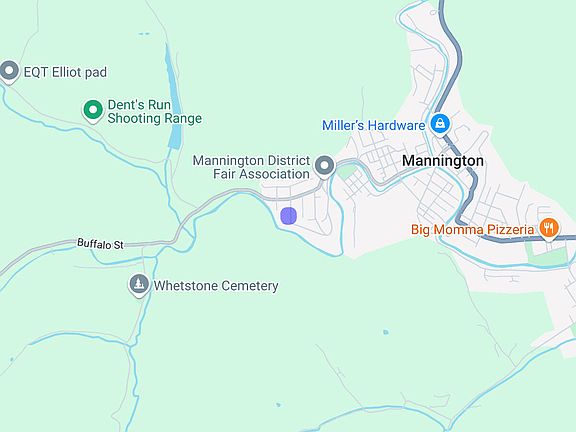Select the Buffalo St road label
This screenshot has height=432, width=576.
pos(101,244)
